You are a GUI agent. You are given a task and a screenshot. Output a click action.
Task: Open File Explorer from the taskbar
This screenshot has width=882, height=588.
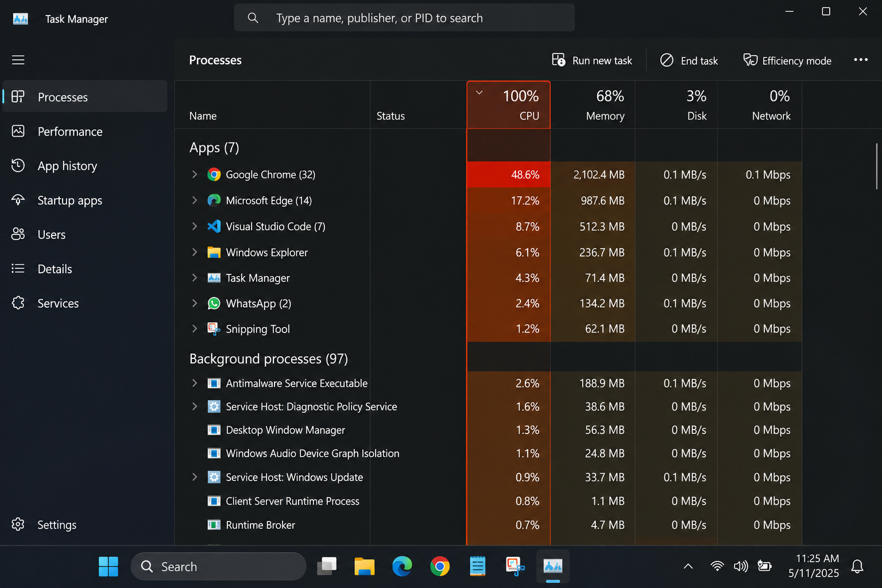[x=364, y=567]
